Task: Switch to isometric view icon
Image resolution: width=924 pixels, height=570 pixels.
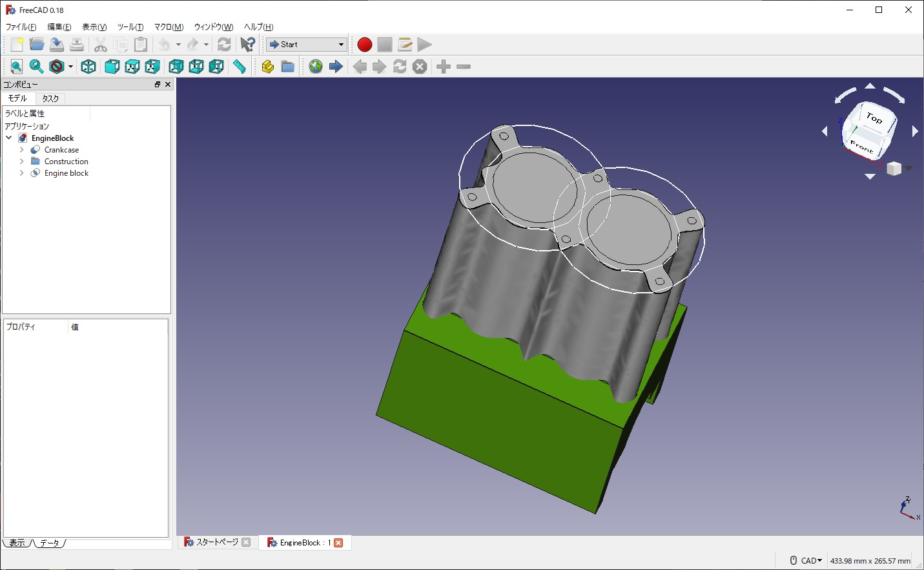Action: (x=88, y=67)
